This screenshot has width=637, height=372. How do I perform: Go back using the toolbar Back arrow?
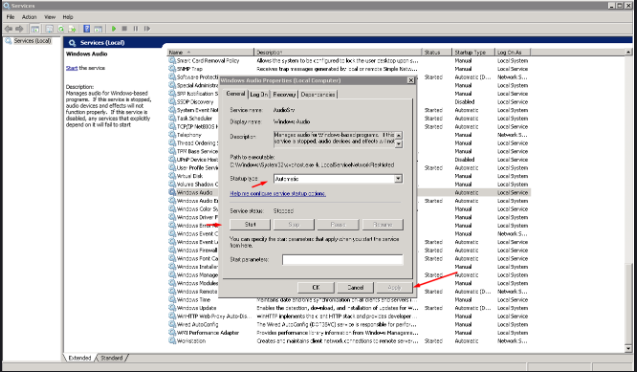8,29
